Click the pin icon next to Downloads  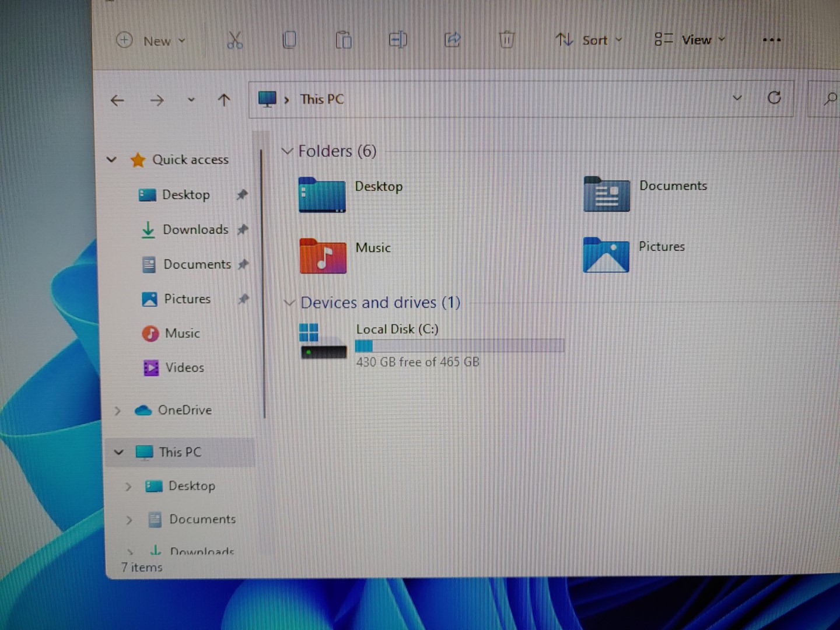243,230
